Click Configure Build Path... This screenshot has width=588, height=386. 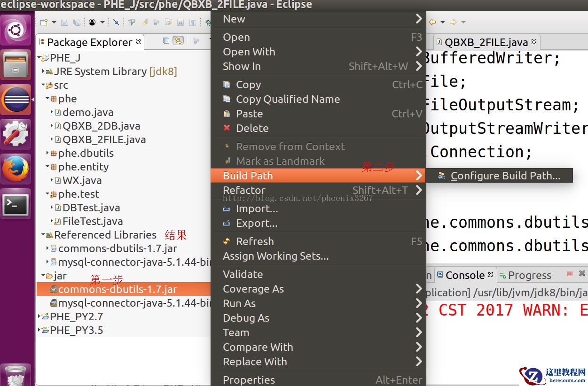click(x=505, y=176)
